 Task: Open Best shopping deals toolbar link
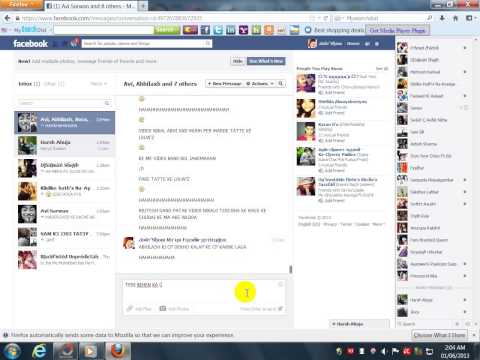click(x=334, y=30)
